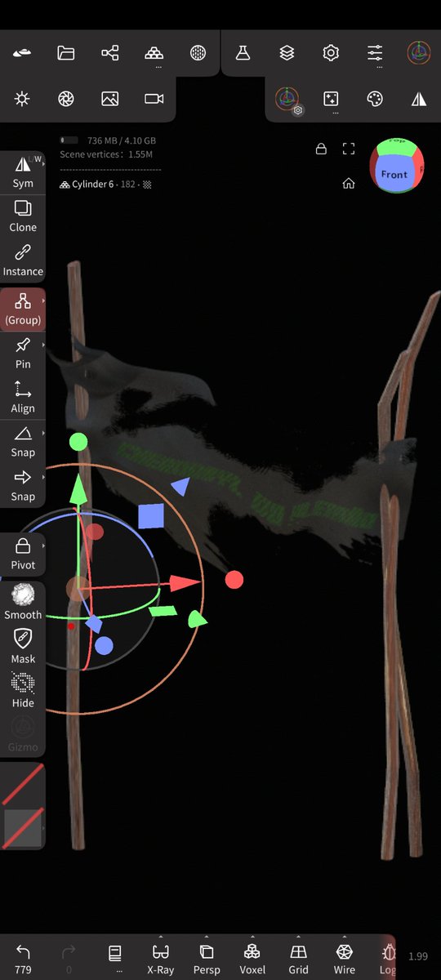The height and width of the screenshot is (980, 441).
Task: Toggle Wire wireframe display
Action: 345,958
